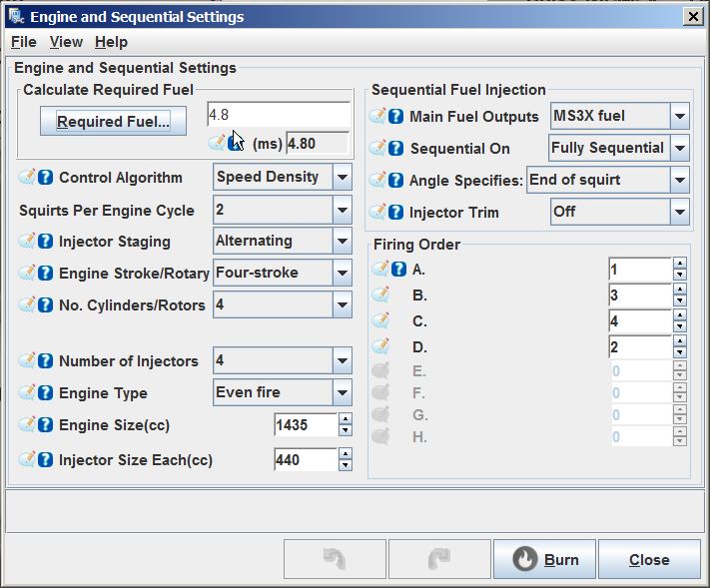Click the note icon beside Sequential On
The height and width of the screenshot is (588, 710).
378,148
